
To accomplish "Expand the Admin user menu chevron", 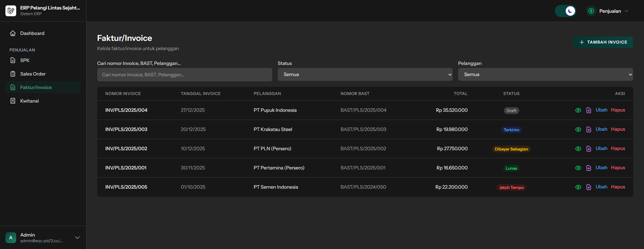I will tap(77, 238).
